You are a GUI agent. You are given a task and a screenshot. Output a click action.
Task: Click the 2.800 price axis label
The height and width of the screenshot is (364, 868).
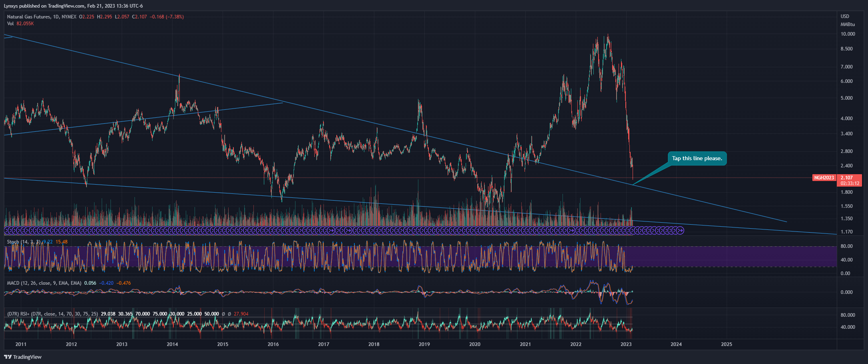847,151
